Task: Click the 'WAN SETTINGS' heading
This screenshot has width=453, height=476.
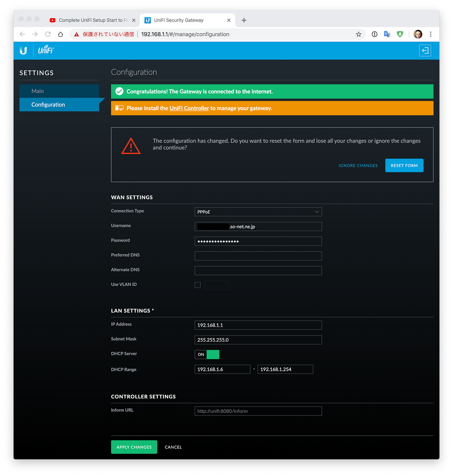Action: (132, 197)
